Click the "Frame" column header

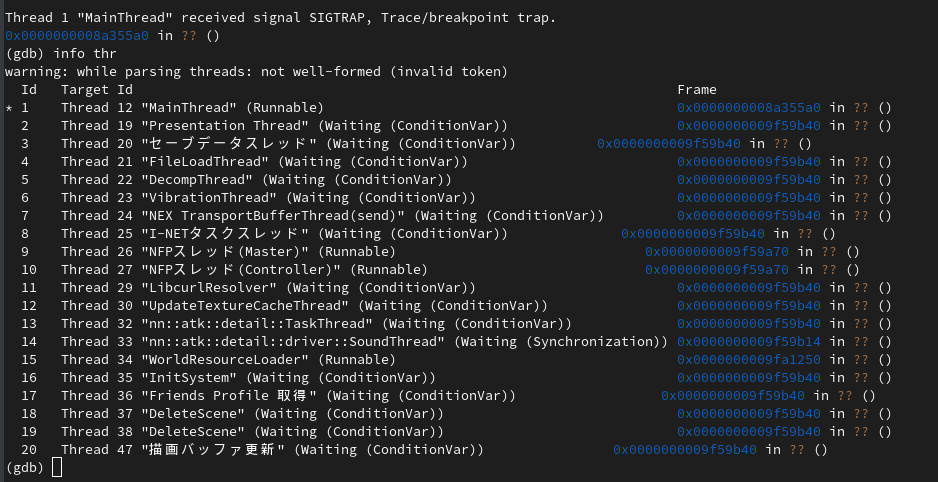tap(697, 90)
